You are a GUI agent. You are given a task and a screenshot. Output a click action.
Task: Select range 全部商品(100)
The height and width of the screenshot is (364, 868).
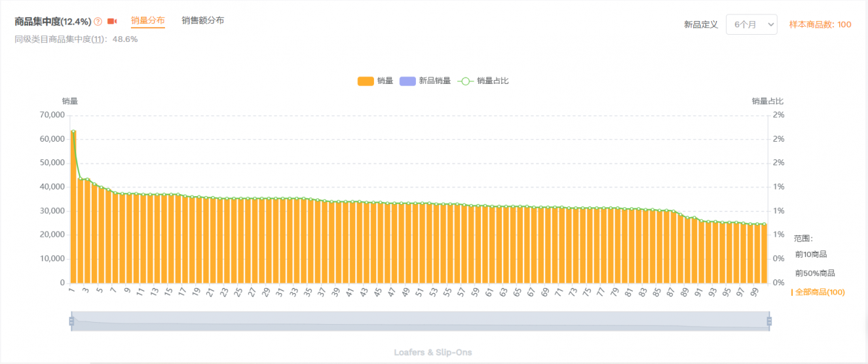(820, 292)
